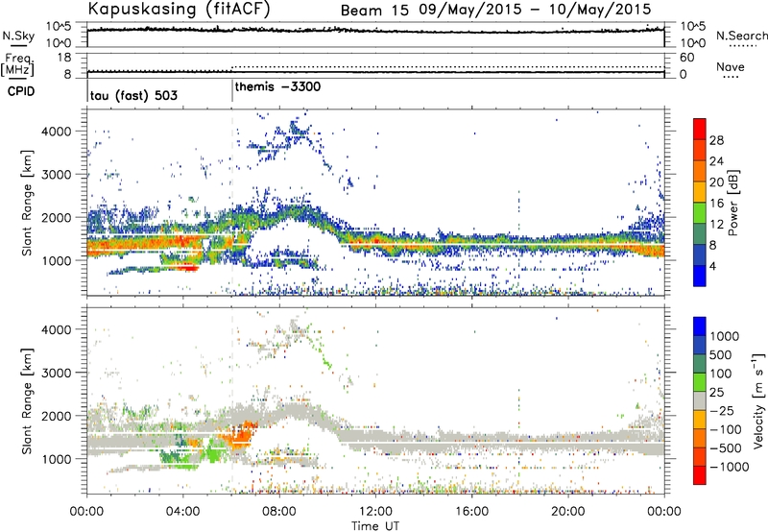The image size is (768, 532).
Task: Click the '28' tick on Power color bar
Action: tap(716, 140)
